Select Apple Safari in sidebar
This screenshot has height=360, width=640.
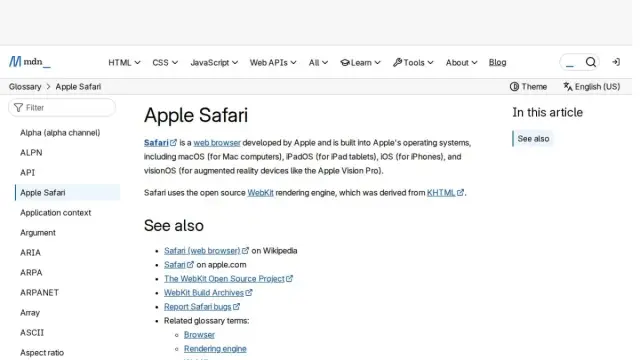pyautogui.click(x=67, y=192)
